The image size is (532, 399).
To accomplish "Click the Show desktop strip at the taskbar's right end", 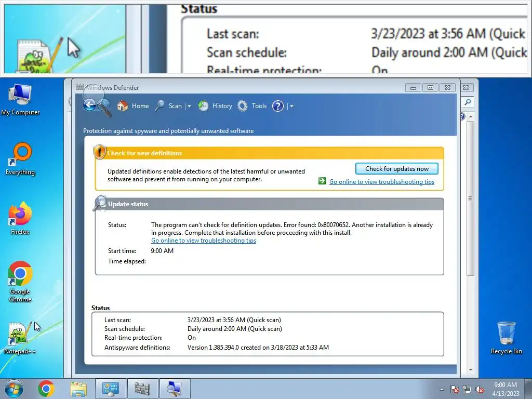I will pyautogui.click(x=528, y=389).
